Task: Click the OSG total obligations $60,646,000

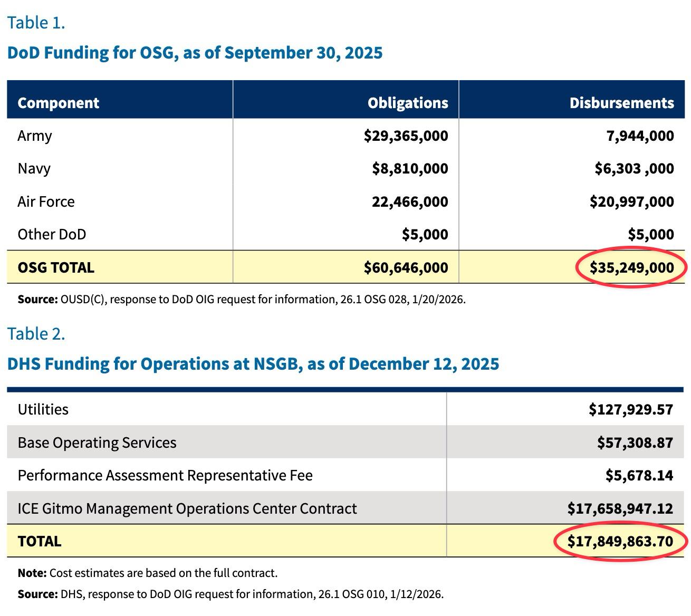Action: coord(406,267)
